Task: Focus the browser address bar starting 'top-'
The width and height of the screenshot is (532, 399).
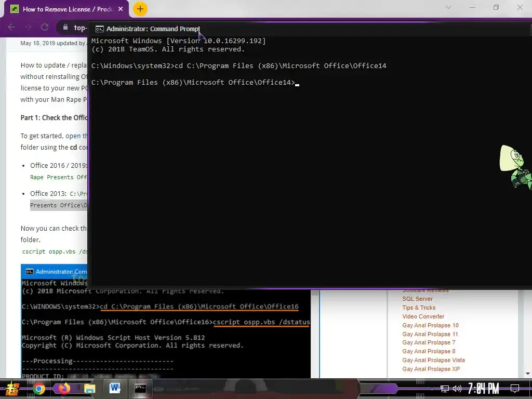Action: point(80,28)
